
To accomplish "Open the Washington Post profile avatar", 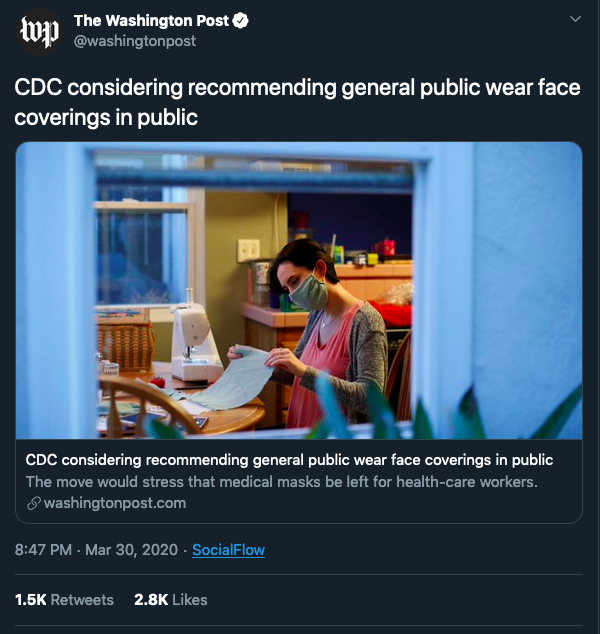I will click(39, 31).
